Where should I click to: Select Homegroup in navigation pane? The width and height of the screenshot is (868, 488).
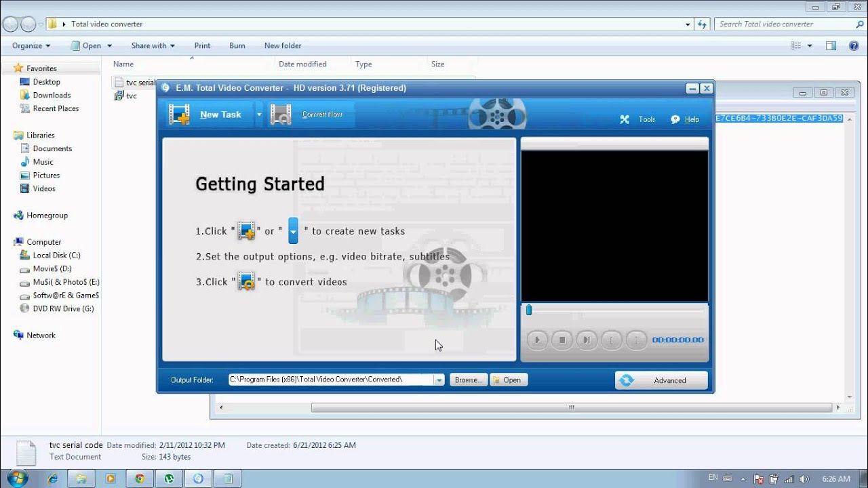(x=47, y=215)
